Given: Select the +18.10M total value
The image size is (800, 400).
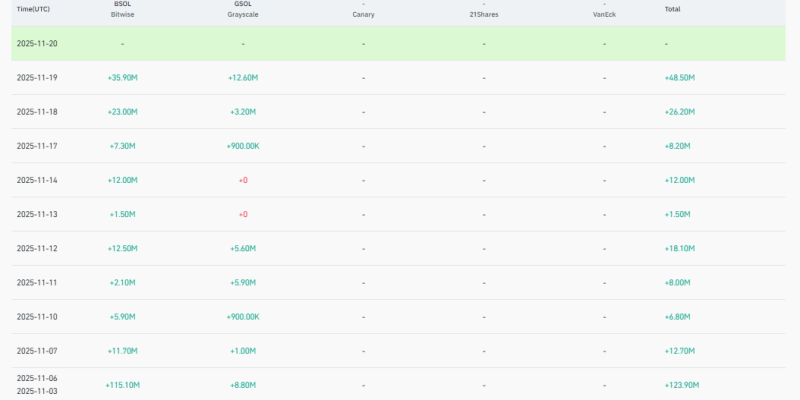Looking at the screenshot, I should (679, 248).
